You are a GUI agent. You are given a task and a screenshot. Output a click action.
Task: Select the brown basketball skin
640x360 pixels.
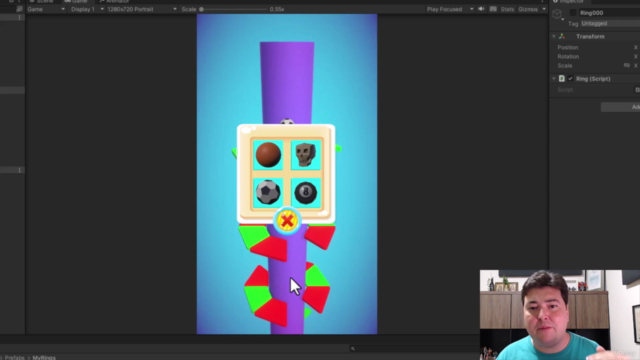[268, 155]
